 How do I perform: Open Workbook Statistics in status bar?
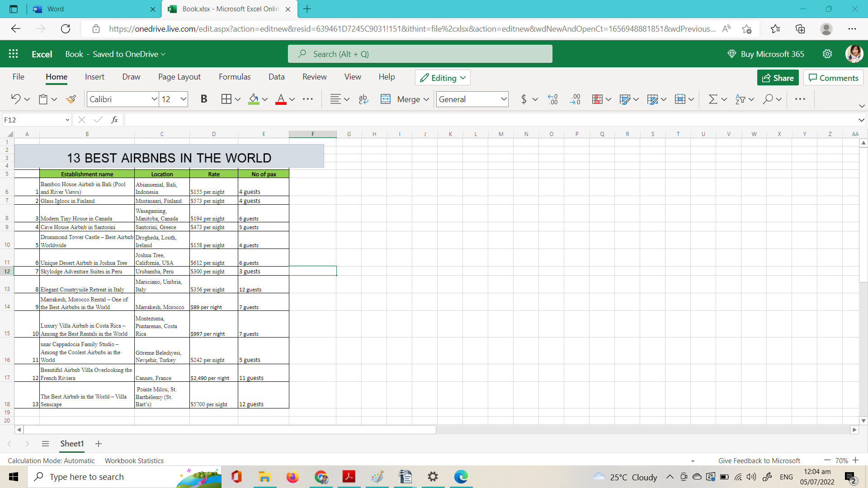134,460
